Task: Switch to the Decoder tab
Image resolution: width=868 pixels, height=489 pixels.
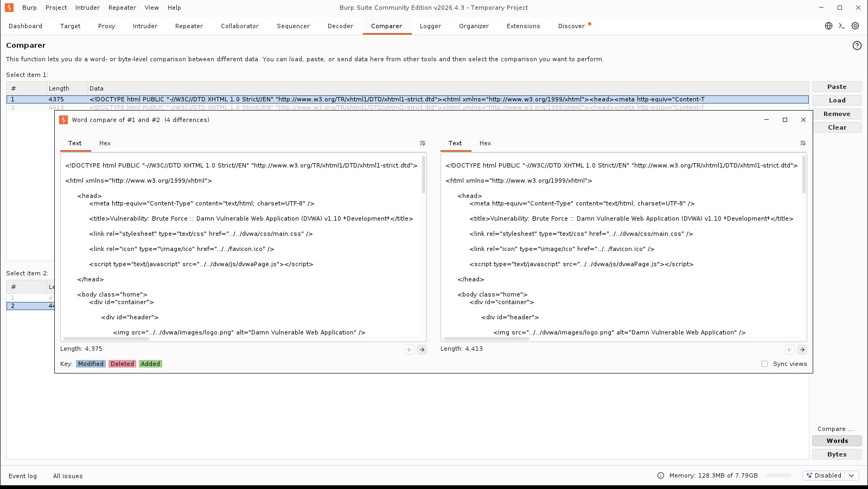Action: pos(340,26)
